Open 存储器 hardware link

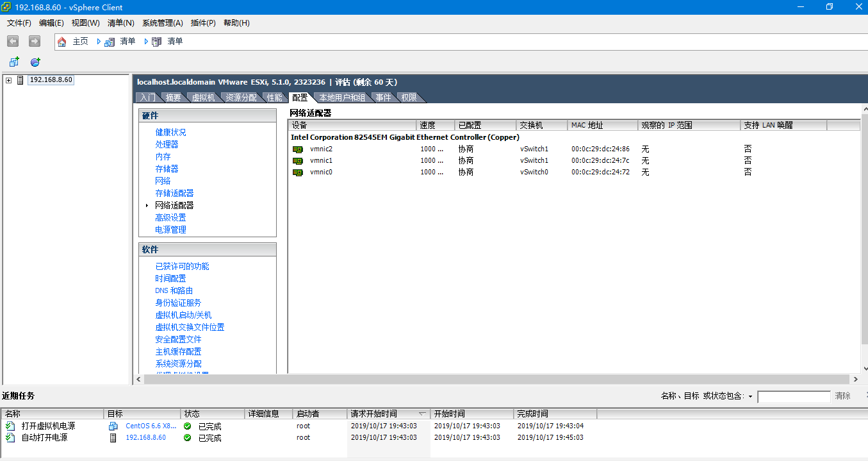pyautogui.click(x=167, y=169)
